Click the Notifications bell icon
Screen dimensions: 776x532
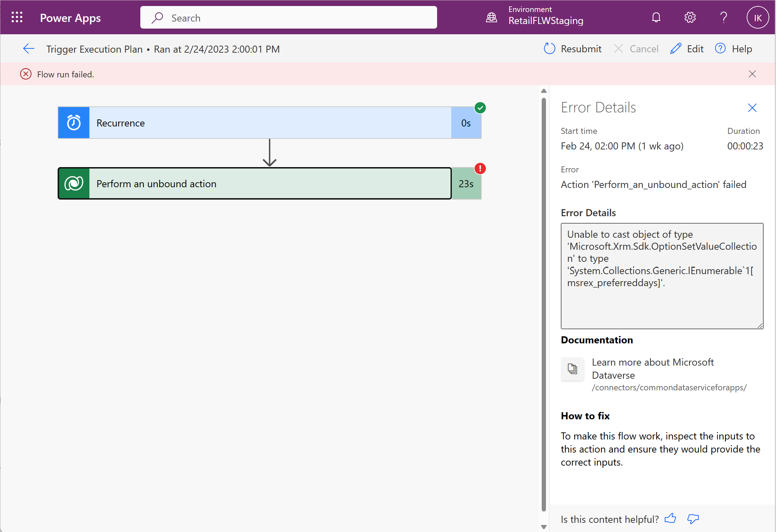coord(656,17)
